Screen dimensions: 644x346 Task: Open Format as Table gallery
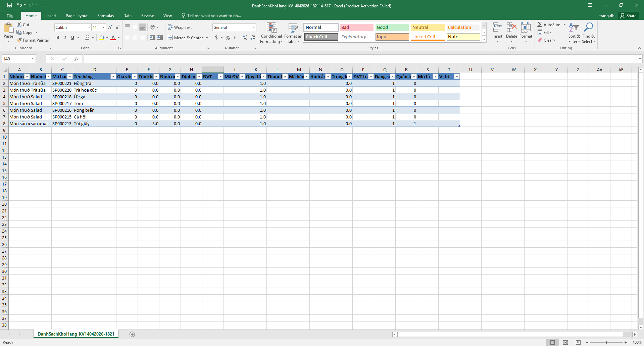[x=293, y=33]
